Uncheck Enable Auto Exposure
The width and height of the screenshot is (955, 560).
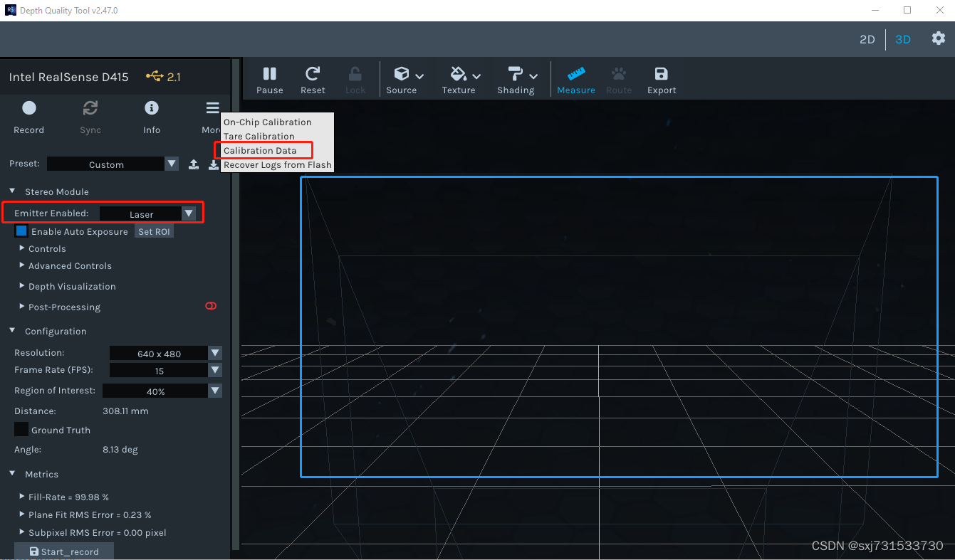point(21,231)
